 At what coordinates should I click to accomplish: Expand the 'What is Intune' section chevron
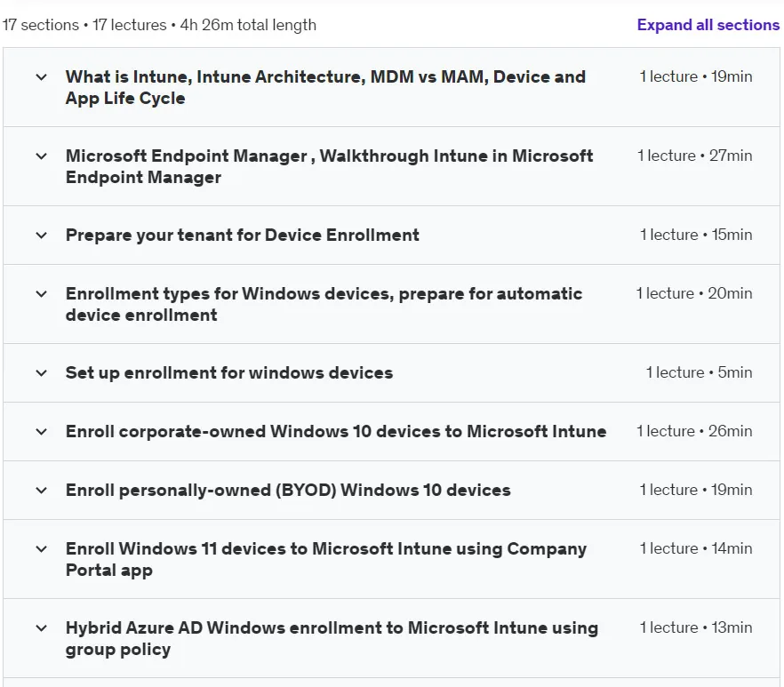42,77
